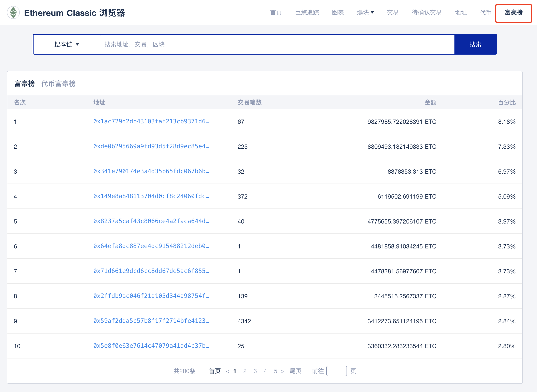Open the 代币 nav item
Screen dimensions: 537x392
pos(485,13)
